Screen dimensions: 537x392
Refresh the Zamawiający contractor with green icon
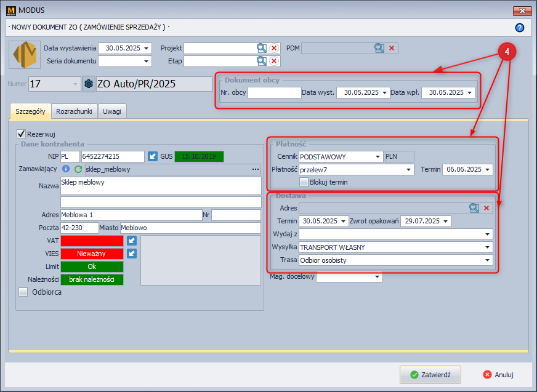(78, 169)
